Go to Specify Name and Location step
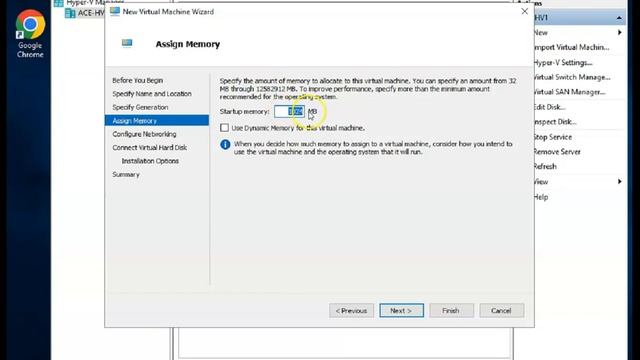Screen dimensions: 640x360 tap(152, 94)
